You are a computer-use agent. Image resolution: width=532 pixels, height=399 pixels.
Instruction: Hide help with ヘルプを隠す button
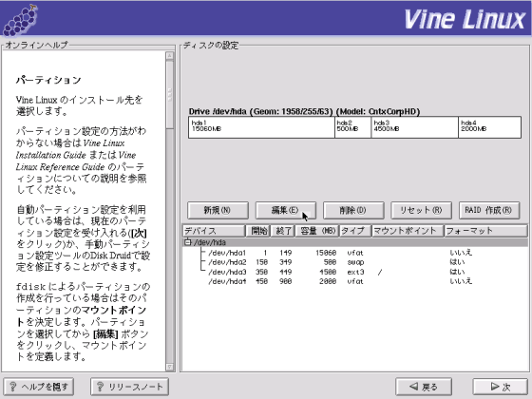point(39,387)
